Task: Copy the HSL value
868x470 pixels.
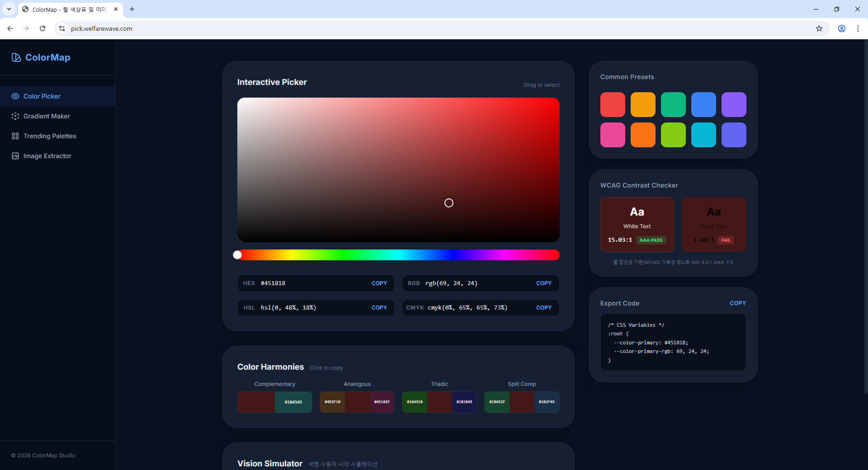Action: [379, 308]
